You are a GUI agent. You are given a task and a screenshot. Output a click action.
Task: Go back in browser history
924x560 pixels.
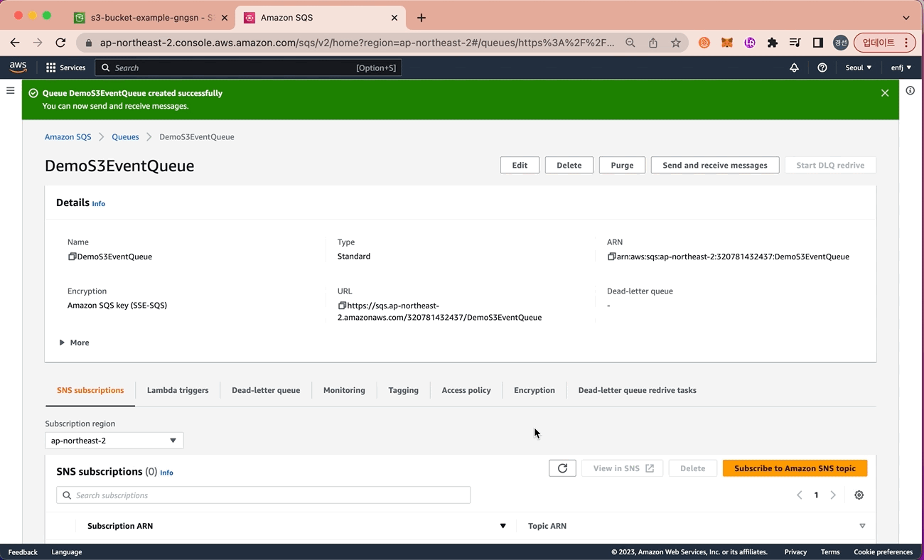tap(15, 43)
